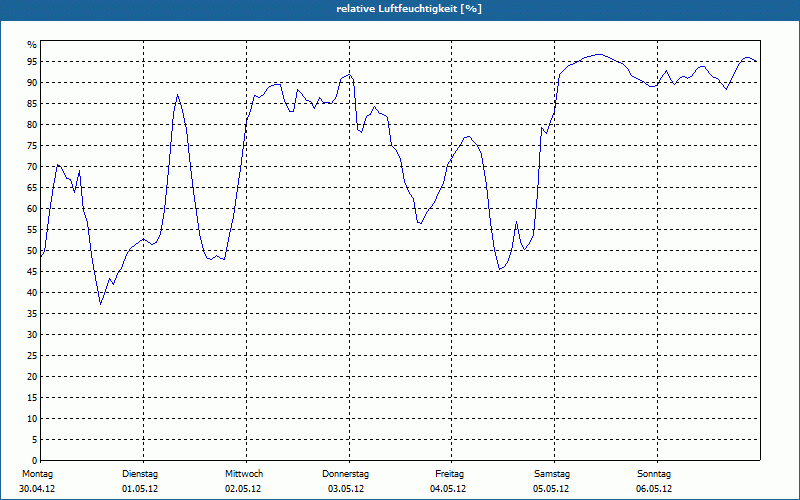Screen dimensions: 800x500
Task: Click the 20 value on the y-axis
Action: (x=32, y=377)
